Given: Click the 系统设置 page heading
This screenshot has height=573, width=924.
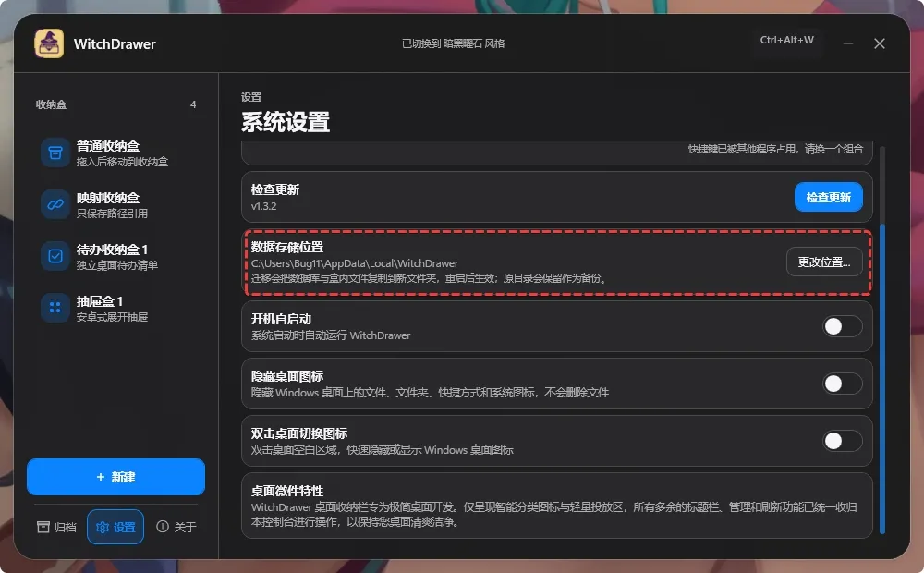Looking at the screenshot, I should [x=286, y=122].
